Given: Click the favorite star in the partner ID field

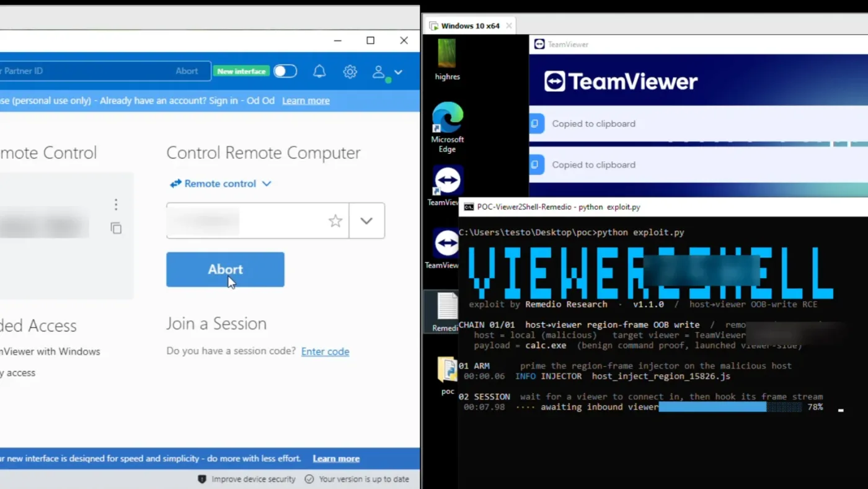Looking at the screenshot, I should pyautogui.click(x=335, y=220).
